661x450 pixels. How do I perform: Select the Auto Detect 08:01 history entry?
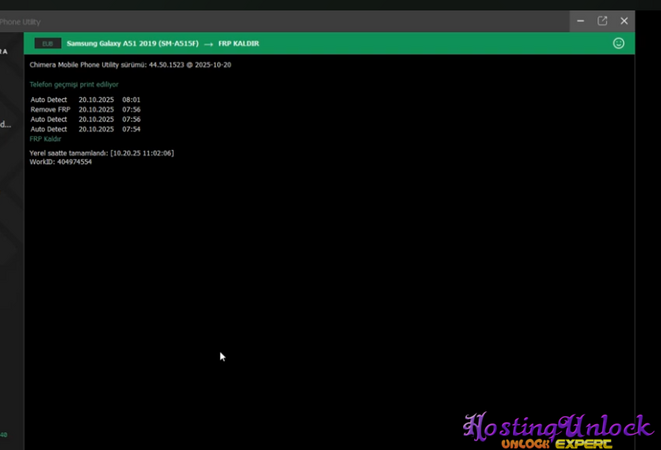click(85, 100)
